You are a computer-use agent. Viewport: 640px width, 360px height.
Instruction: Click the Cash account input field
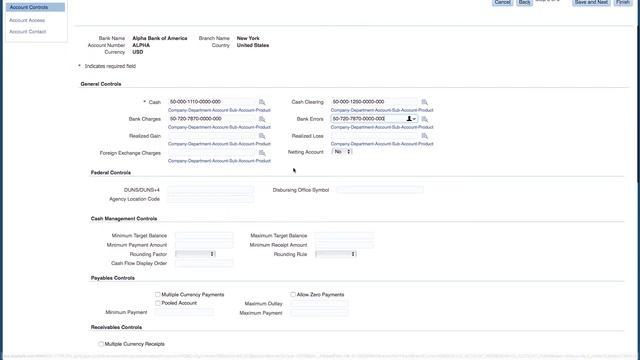pos(212,102)
